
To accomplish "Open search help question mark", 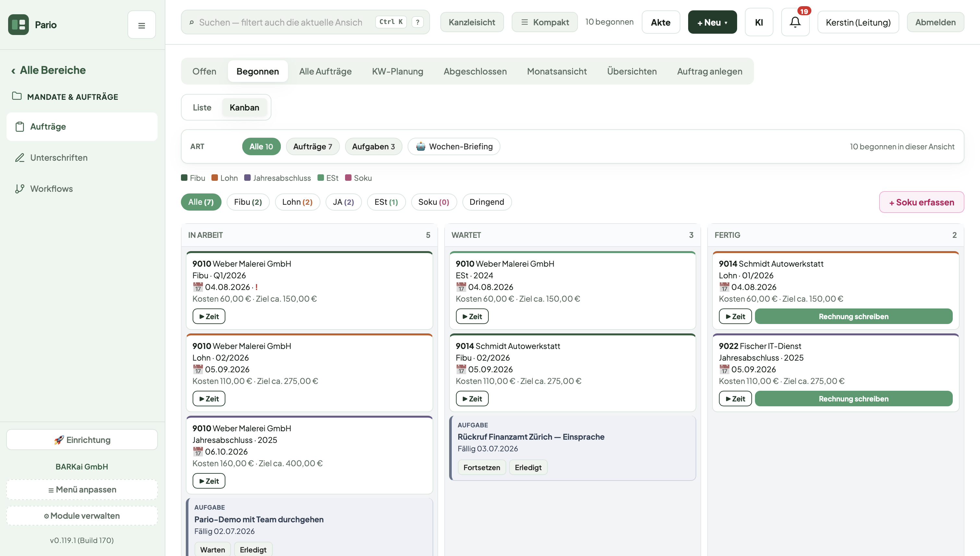I will (418, 22).
